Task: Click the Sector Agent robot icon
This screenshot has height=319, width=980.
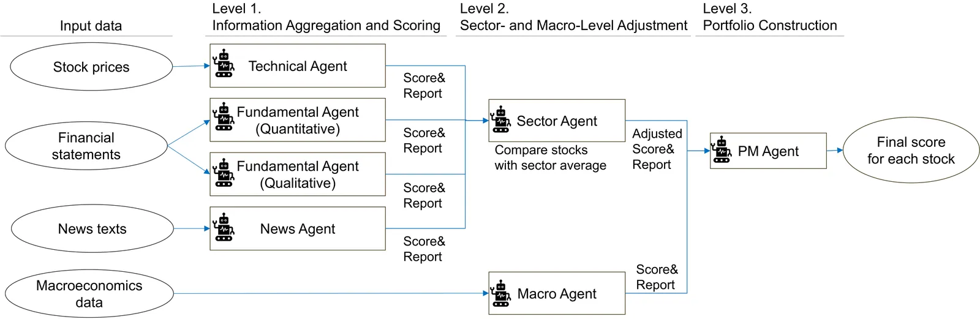Action: coord(501,119)
